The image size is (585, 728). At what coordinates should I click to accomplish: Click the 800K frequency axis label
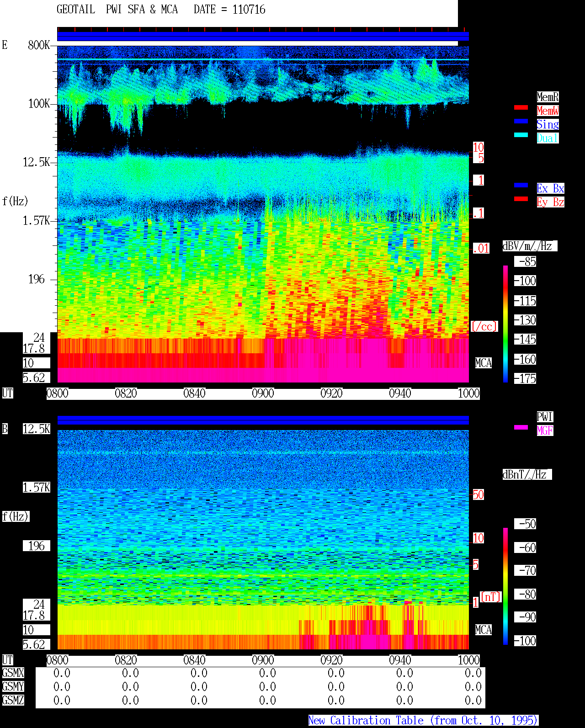click(x=39, y=45)
